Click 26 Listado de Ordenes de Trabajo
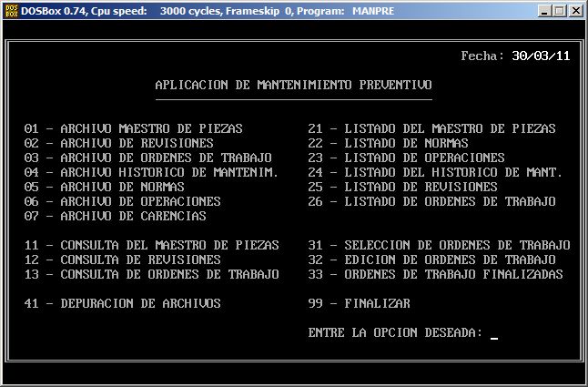The width and height of the screenshot is (588, 387). point(431,202)
